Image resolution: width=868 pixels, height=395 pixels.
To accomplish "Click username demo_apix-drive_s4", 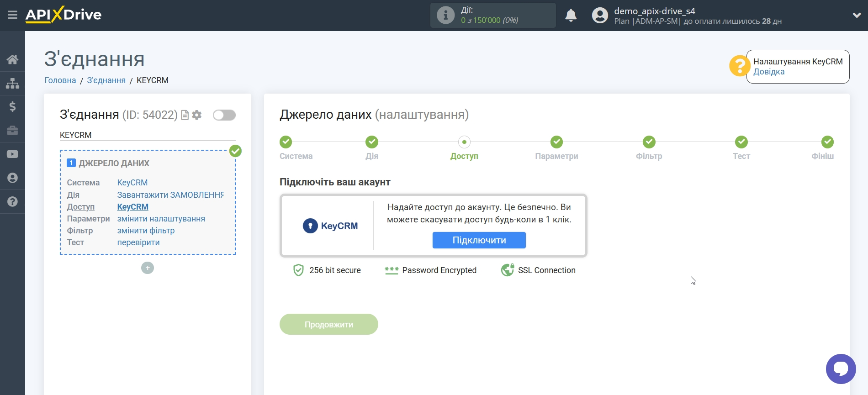I will coord(655,11).
